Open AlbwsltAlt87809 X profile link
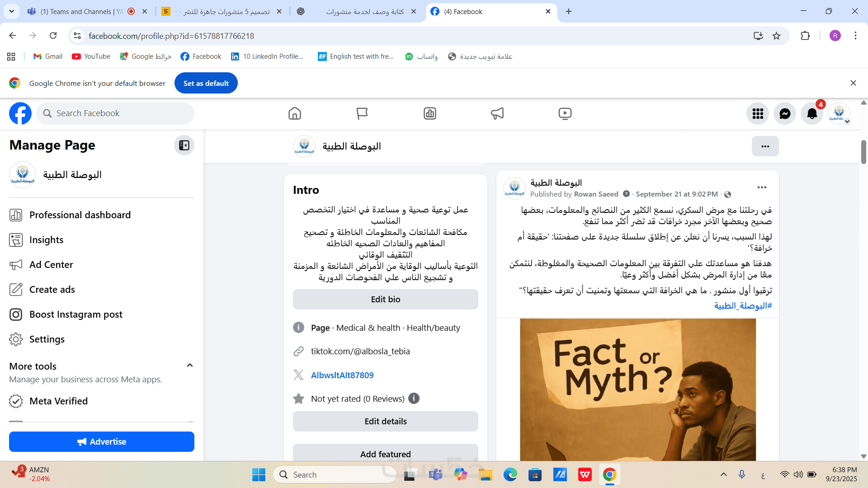Screen dimensions: 868x488 click(342, 375)
